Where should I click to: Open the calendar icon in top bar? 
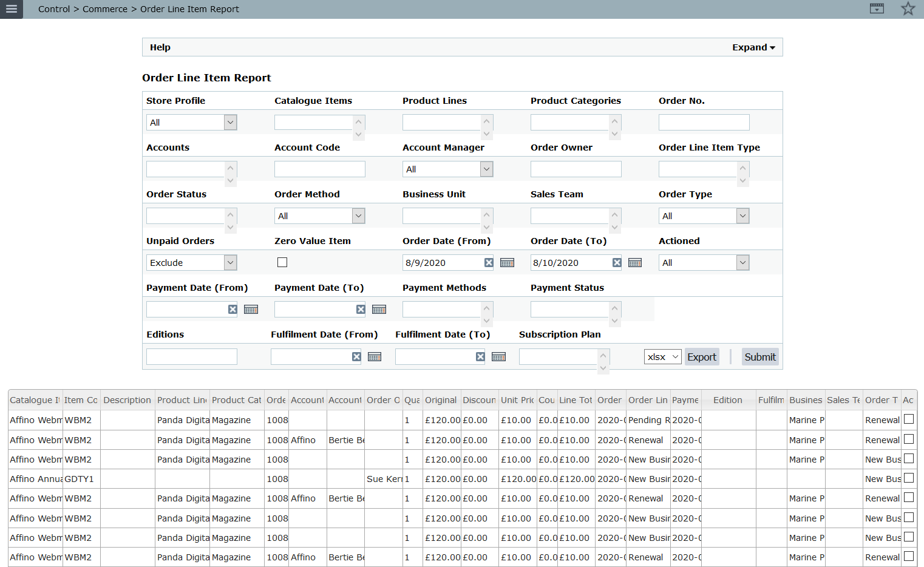tap(877, 8)
